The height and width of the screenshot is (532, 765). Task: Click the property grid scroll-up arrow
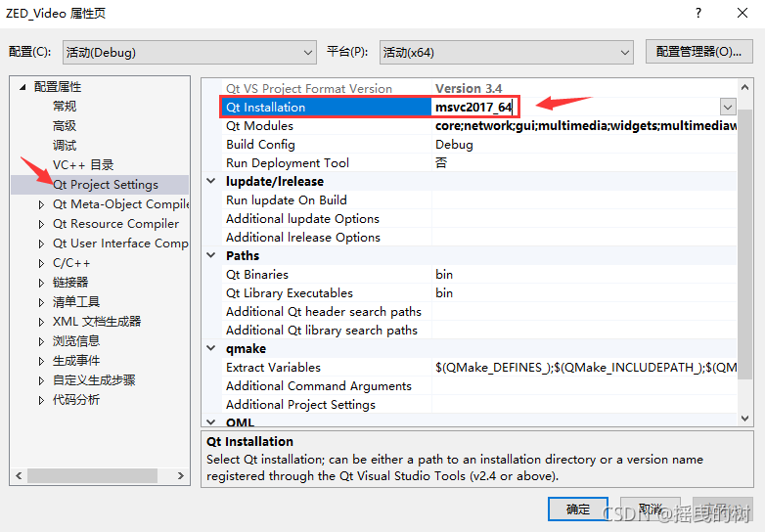744,88
